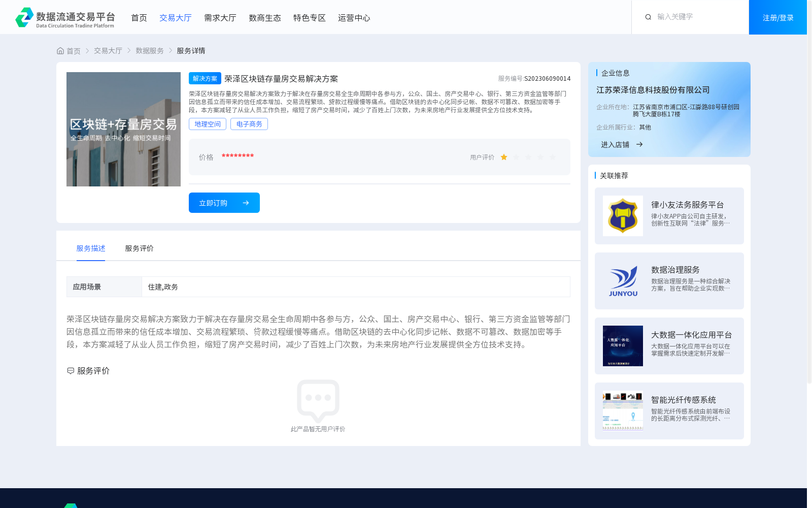Click the empty review speech bubble icon

[x=318, y=401]
